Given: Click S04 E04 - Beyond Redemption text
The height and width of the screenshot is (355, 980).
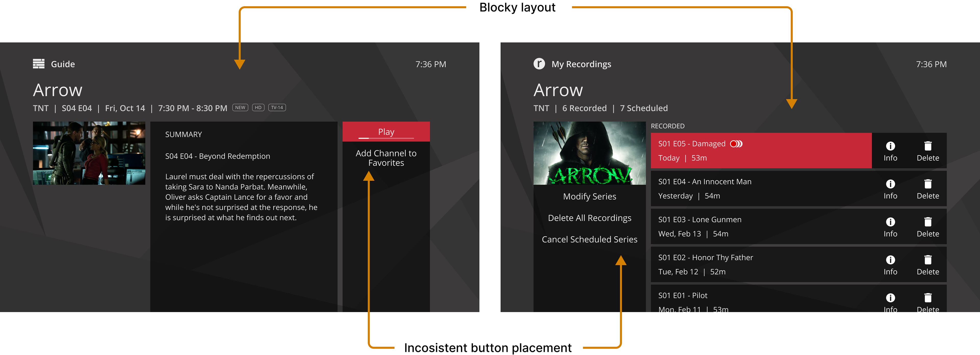Looking at the screenshot, I should click(218, 156).
